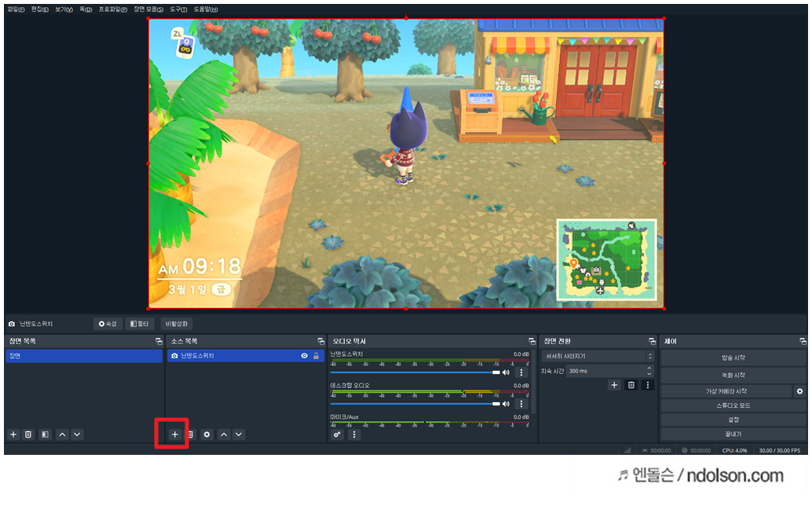Click the 필터 filters button
Screen dimensions: 812x524
pyautogui.click(x=139, y=324)
